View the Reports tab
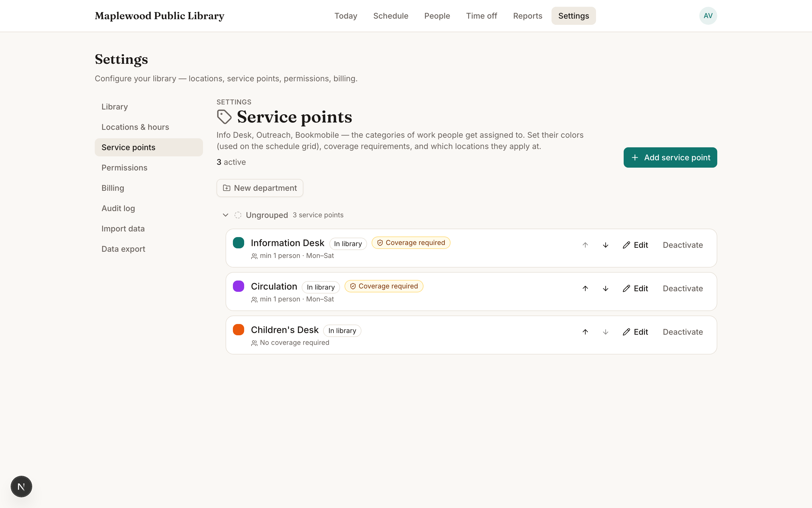The width and height of the screenshot is (812, 508). (528, 16)
